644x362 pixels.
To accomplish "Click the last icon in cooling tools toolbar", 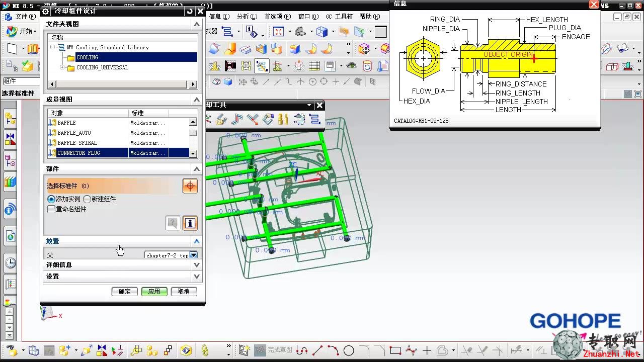I will click(x=315, y=119).
